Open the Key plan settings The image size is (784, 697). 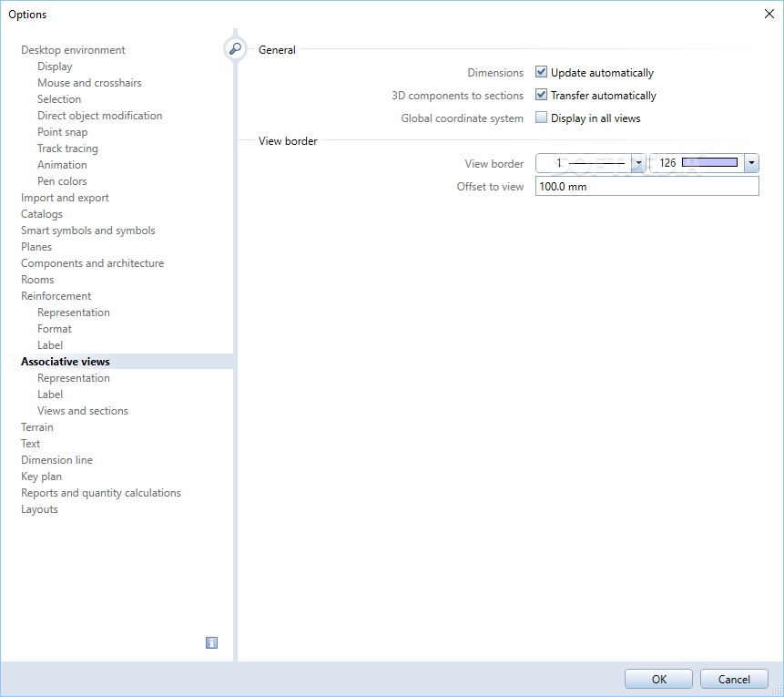(x=42, y=477)
